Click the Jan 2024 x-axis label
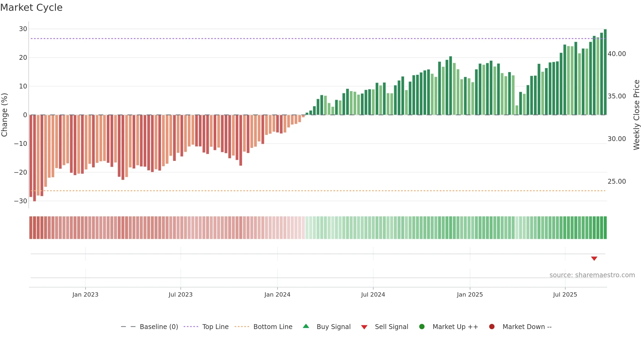The width and height of the screenshot is (644, 362). tap(277, 295)
